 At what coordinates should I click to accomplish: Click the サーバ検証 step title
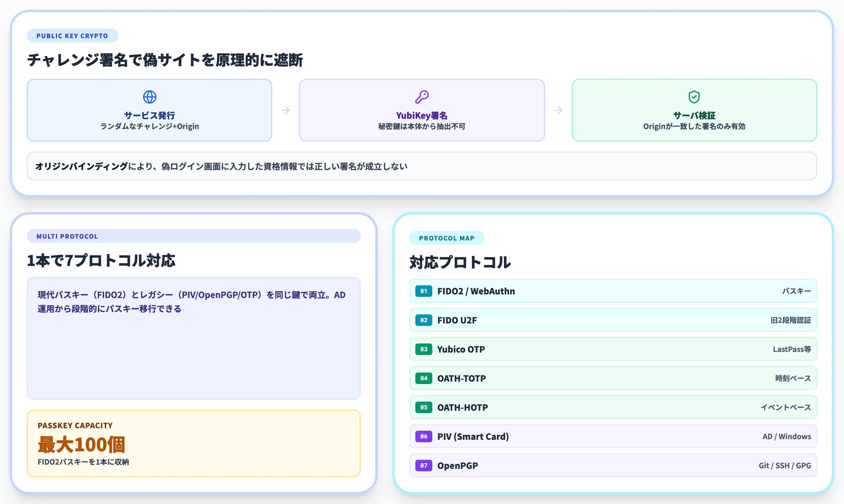pos(695,115)
